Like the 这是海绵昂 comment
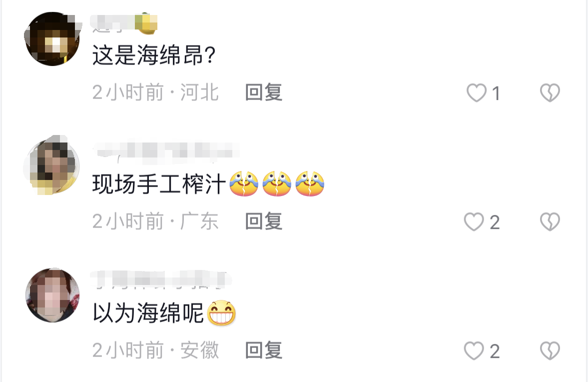The image size is (588, 382). [x=476, y=92]
